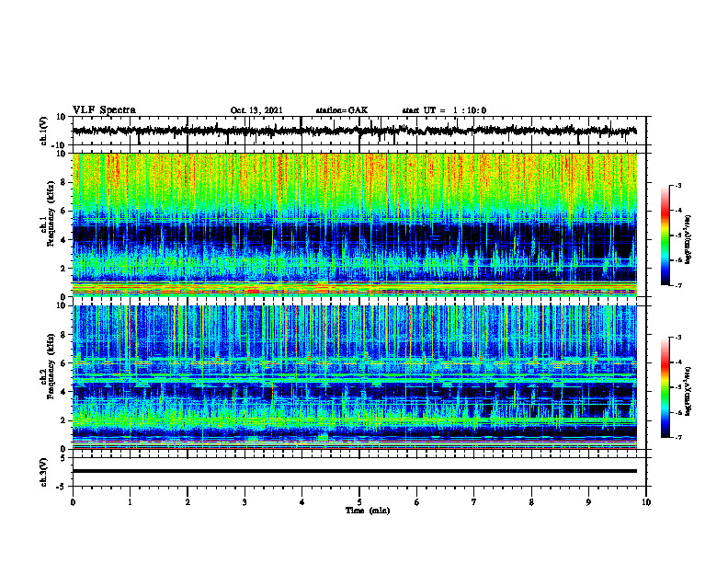The height and width of the screenshot is (563, 728).
Task: Click the flat ch.3 voltage trace
Action: coord(354,471)
